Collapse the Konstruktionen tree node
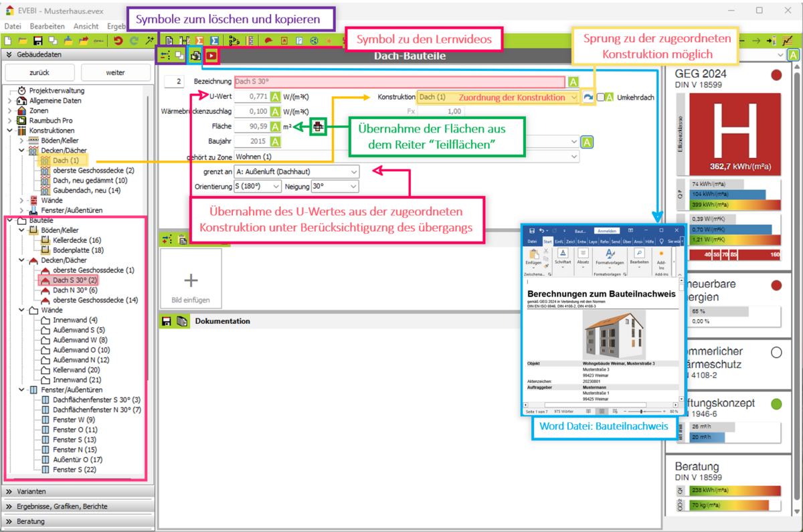The image size is (803, 532). tap(10, 130)
